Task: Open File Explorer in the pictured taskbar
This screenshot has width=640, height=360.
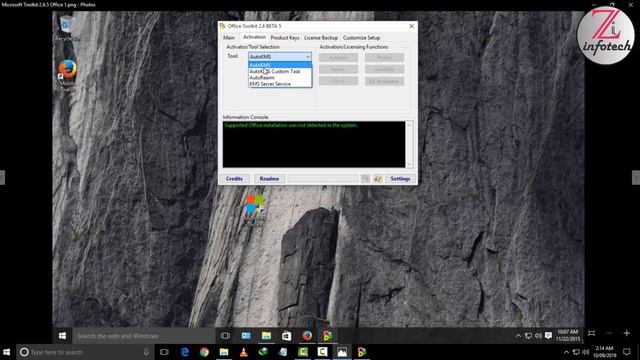Action: pos(267,336)
